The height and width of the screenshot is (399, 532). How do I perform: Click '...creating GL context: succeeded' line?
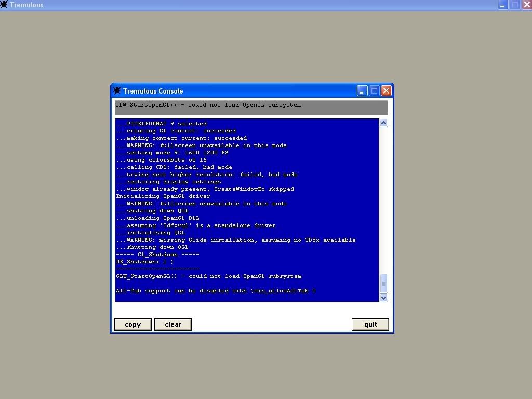pyautogui.click(x=176, y=131)
